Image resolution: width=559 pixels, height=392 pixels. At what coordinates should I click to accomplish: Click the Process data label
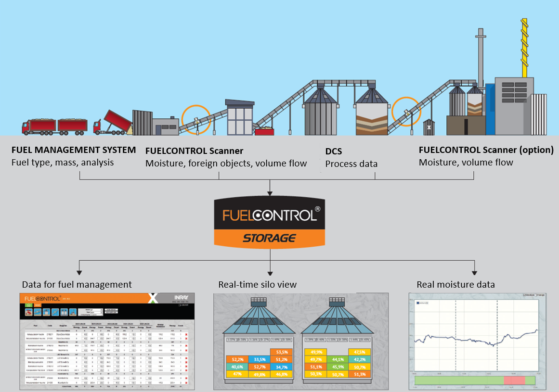click(x=351, y=164)
